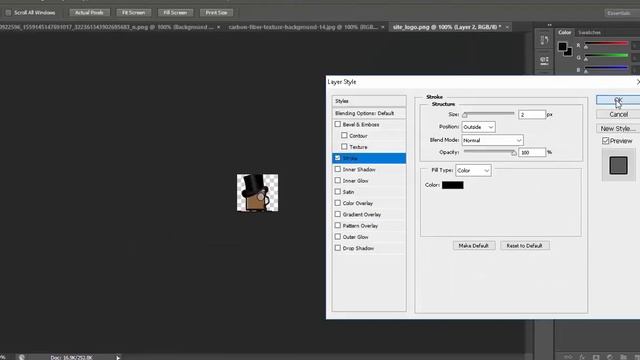Image resolution: width=640 pixels, height=360 pixels.
Task: Enable Color Overlay checkbox
Action: click(x=338, y=203)
